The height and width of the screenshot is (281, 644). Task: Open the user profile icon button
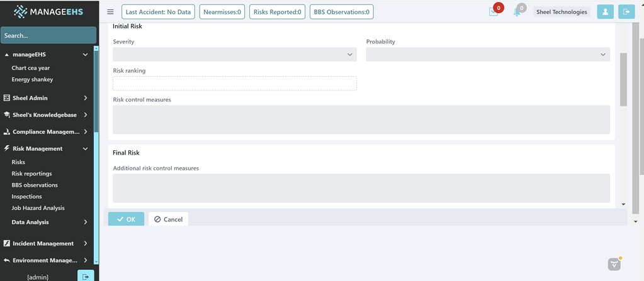point(605,12)
